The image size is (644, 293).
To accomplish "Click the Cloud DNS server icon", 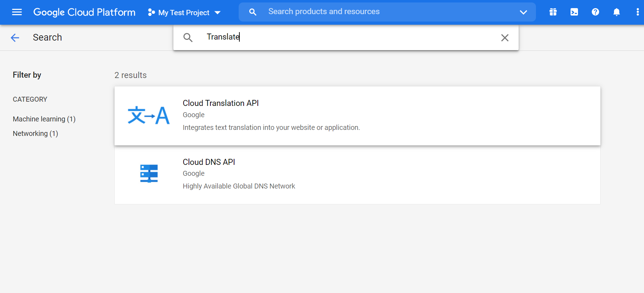I will [x=149, y=173].
